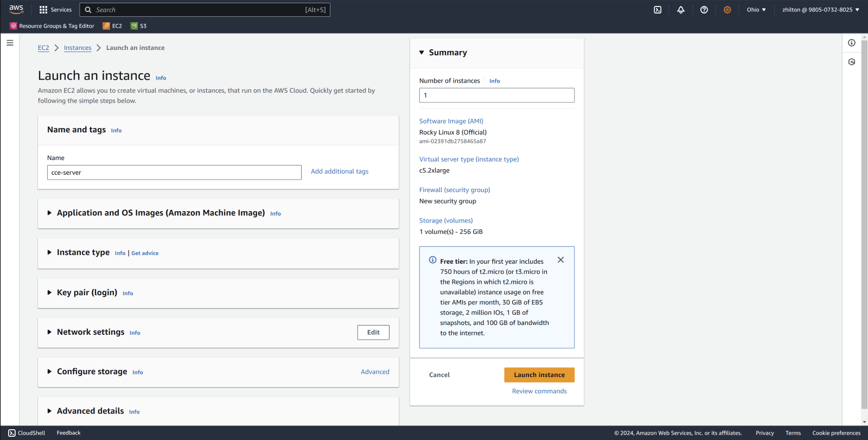Click Info next to Name and tags
The image size is (868, 440).
(116, 131)
